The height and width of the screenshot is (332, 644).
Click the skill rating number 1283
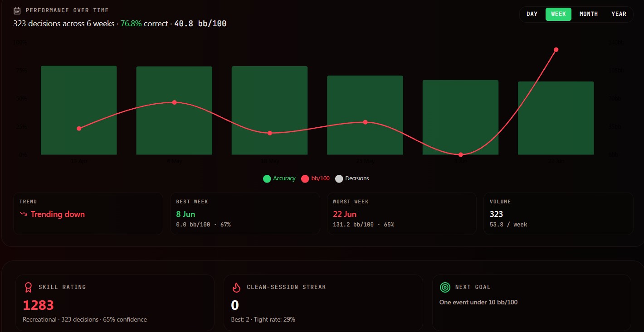(x=39, y=305)
